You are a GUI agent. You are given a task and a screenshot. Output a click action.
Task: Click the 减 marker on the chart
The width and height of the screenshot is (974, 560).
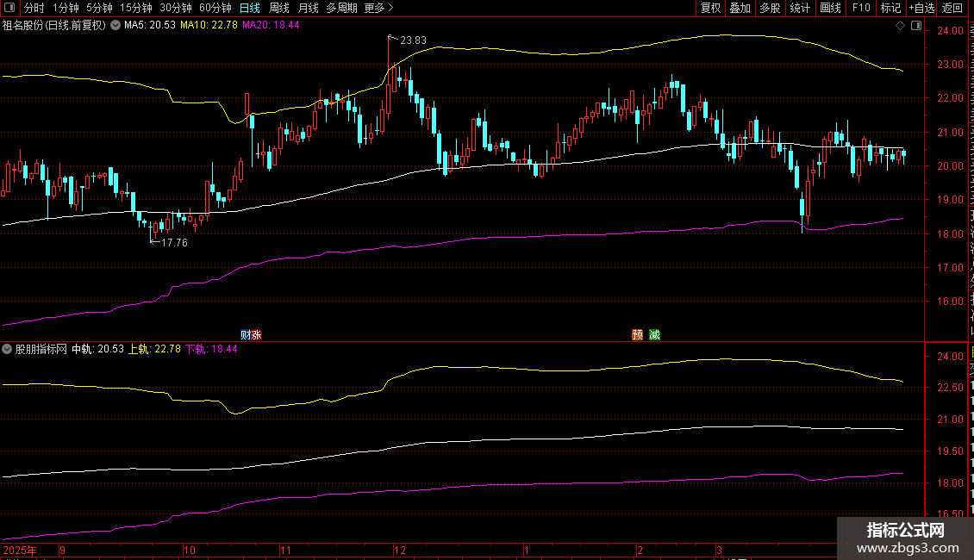(x=655, y=334)
